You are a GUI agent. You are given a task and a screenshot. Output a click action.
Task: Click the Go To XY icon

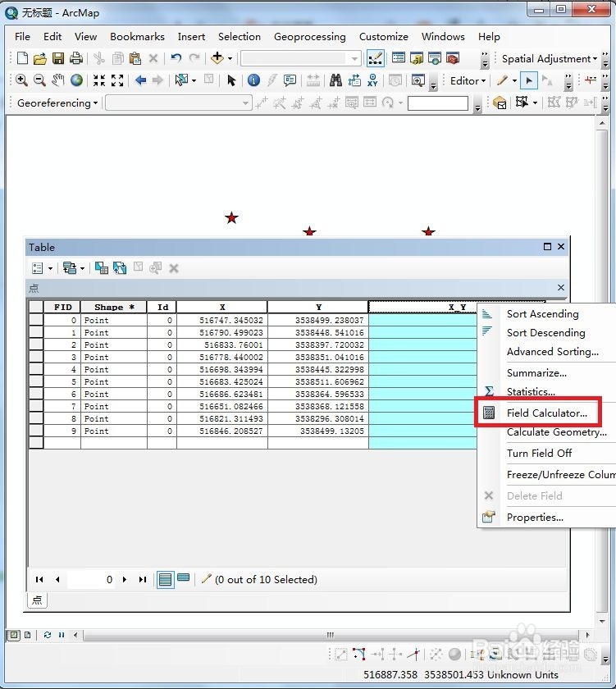372,80
